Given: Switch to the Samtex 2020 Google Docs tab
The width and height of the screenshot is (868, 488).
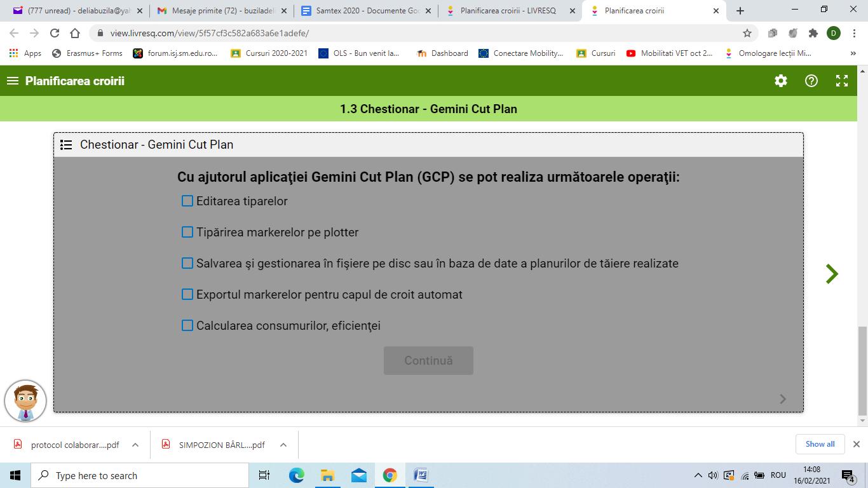Looking at the screenshot, I should coord(366,11).
